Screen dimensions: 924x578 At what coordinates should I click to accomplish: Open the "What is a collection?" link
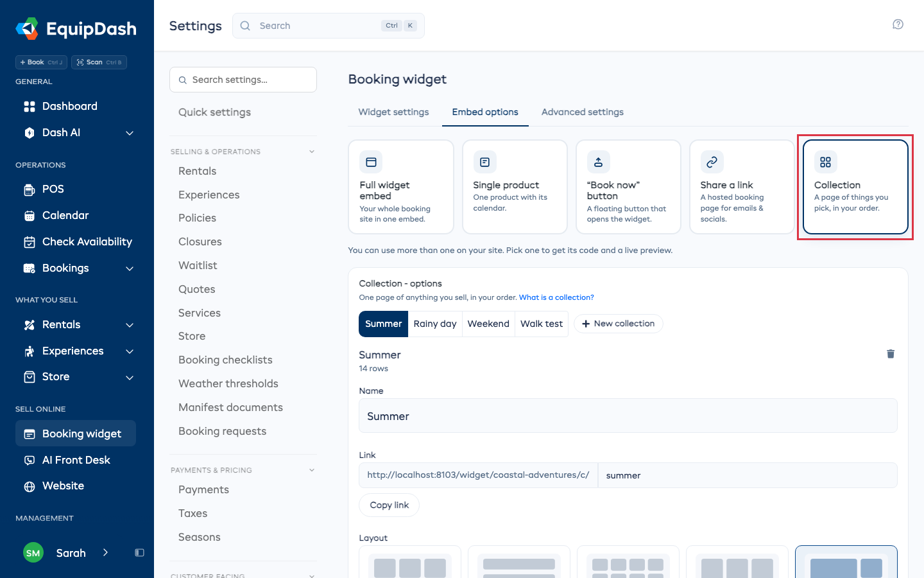click(x=556, y=297)
